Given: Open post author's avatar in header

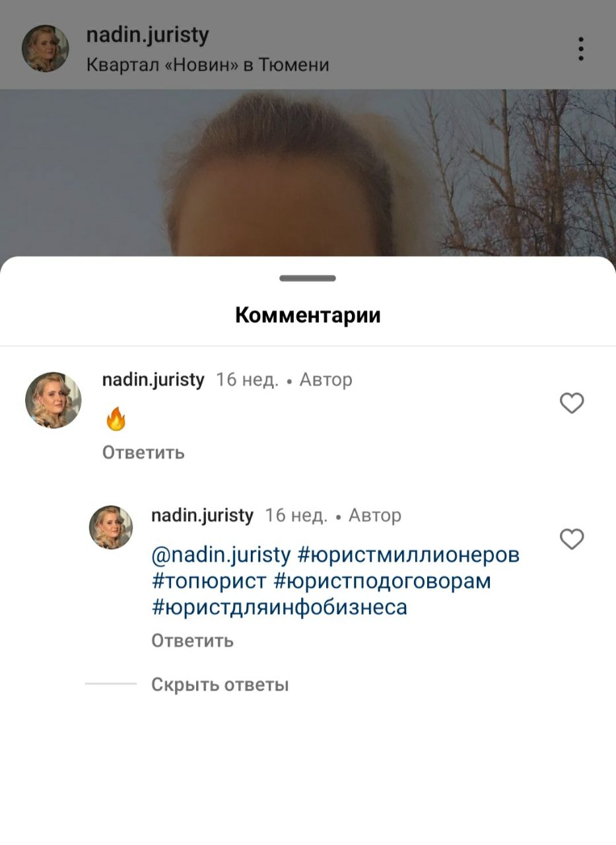Looking at the screenshot, I should click(46, 48).
